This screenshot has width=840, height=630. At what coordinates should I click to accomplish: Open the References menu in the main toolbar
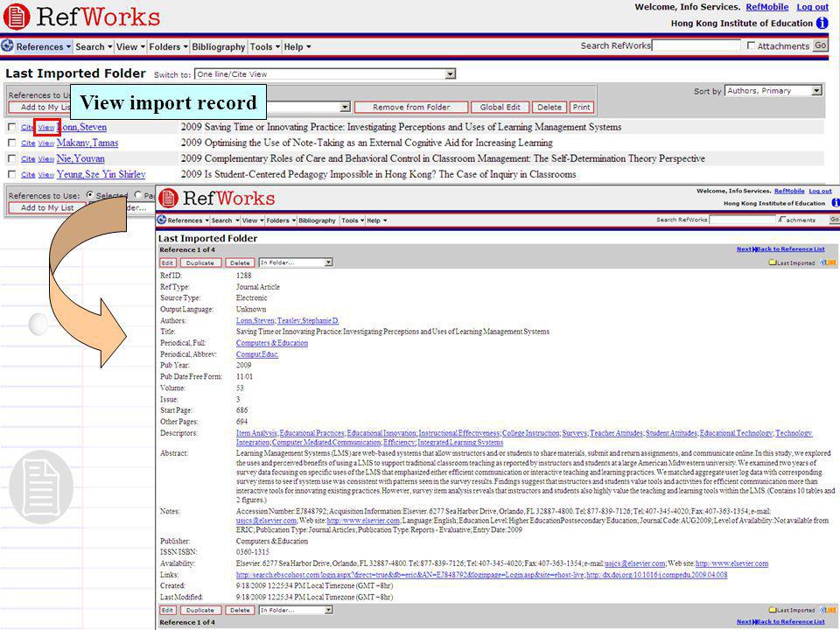(43, 46)
